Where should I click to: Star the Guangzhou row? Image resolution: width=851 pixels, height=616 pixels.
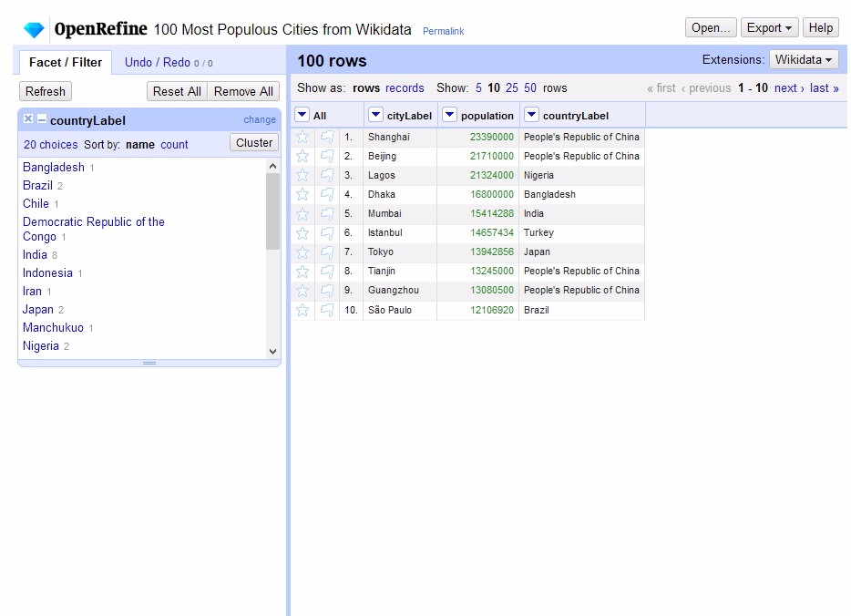(x=302, y=291)
